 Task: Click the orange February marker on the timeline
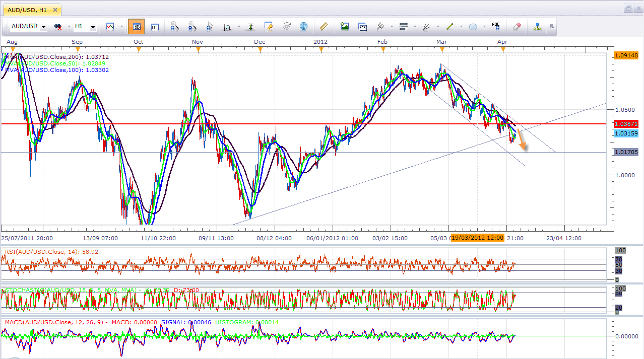tap(383, 49)
